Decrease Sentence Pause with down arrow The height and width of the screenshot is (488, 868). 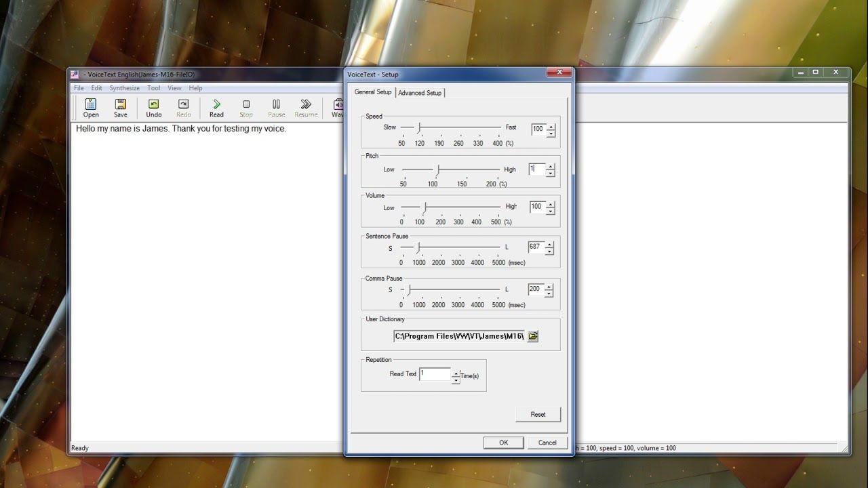coord(549,251)
